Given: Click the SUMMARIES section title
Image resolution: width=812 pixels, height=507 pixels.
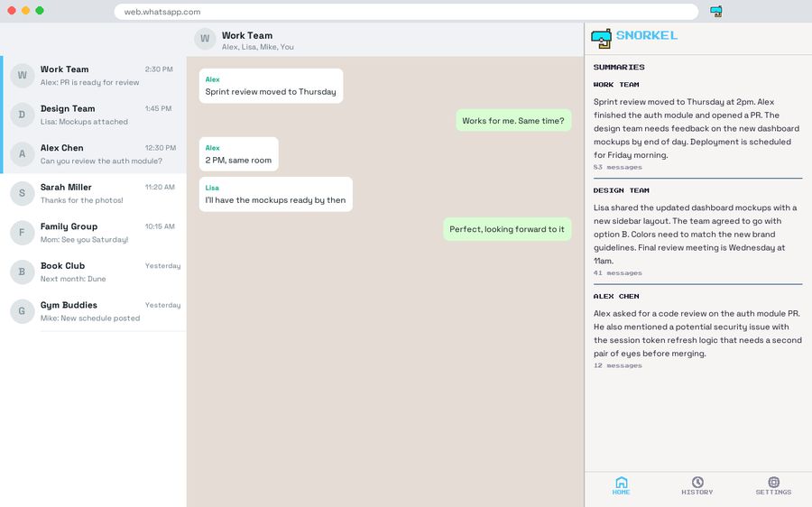Looking at the screenshot, I should [619, 67].
